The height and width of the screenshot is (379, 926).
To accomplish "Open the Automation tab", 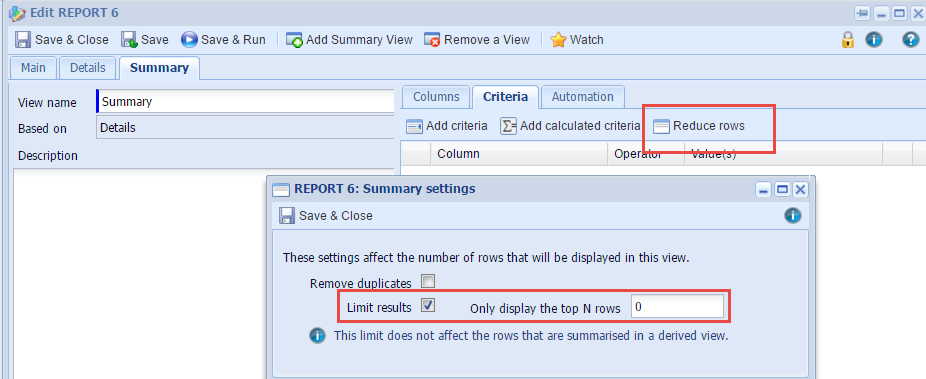I will click(582, 97).
